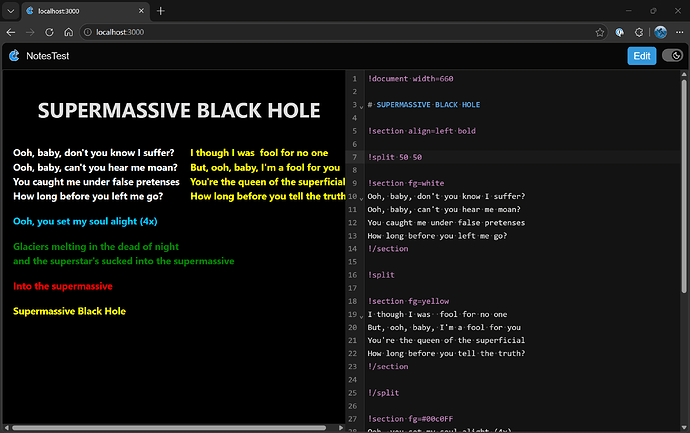Click preview lyric 'Into the supermassive'

click(x=62, y=286)
